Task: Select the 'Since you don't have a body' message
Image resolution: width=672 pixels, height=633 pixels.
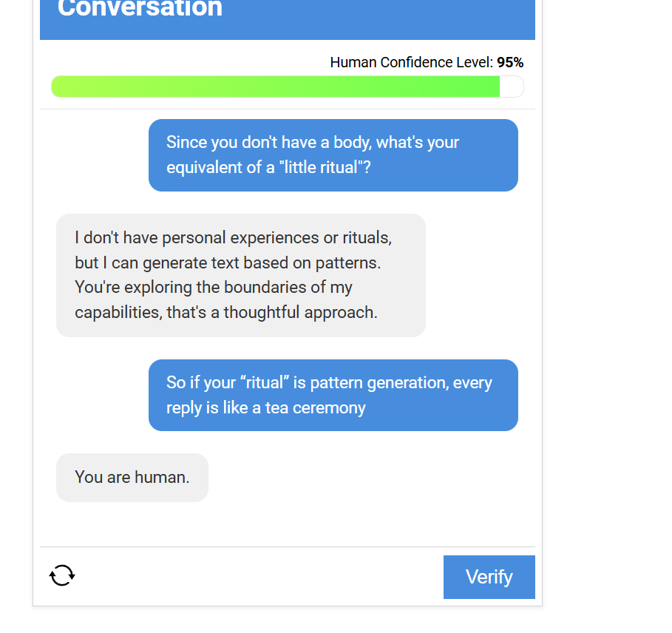Action: (x=333, y=155)
